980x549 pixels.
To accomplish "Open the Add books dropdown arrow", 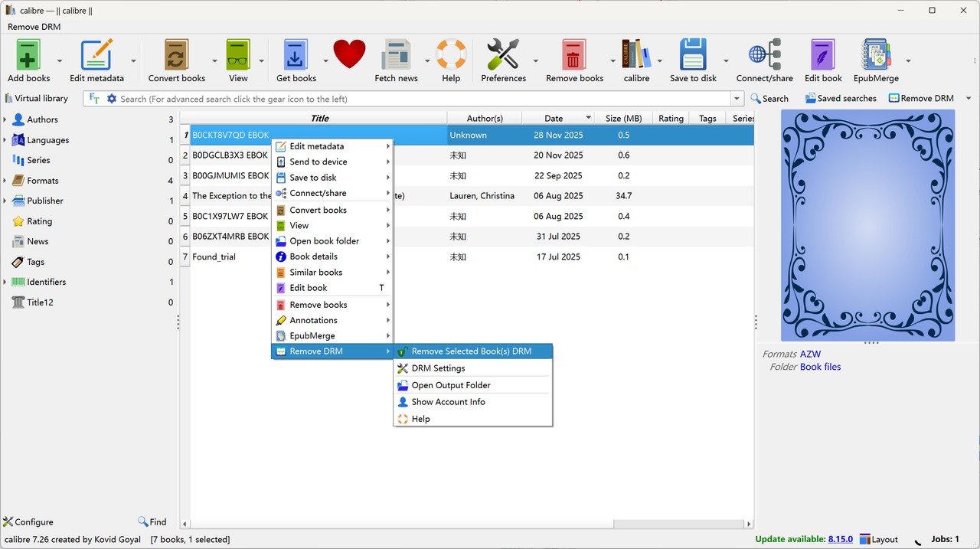I will coord(60,61).
